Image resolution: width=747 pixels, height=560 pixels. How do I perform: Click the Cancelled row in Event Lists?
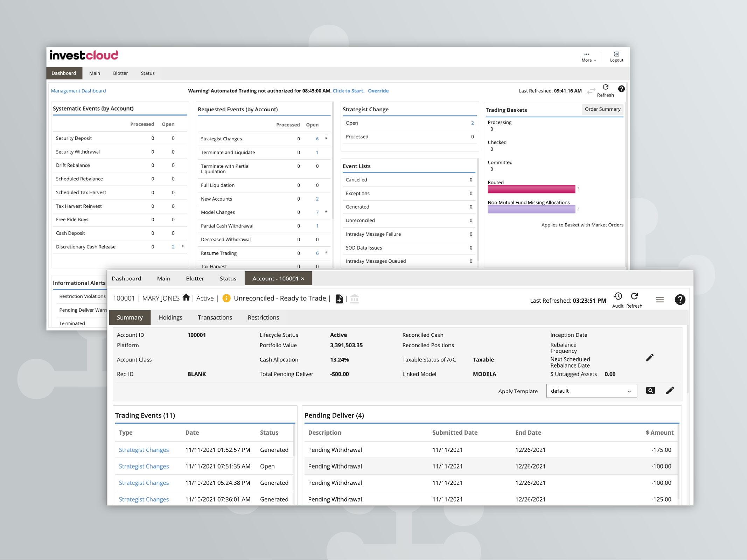click(409, 180)
